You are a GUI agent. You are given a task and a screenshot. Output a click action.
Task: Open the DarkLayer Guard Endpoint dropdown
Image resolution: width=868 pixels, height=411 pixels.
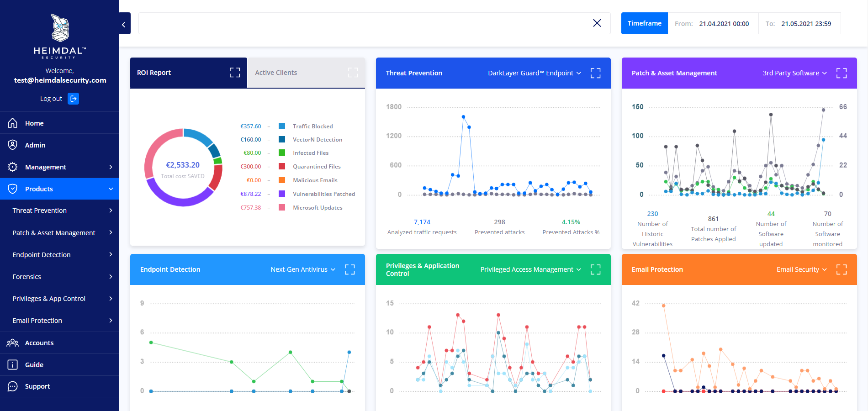pyautogui.click(x=535, y=73)
